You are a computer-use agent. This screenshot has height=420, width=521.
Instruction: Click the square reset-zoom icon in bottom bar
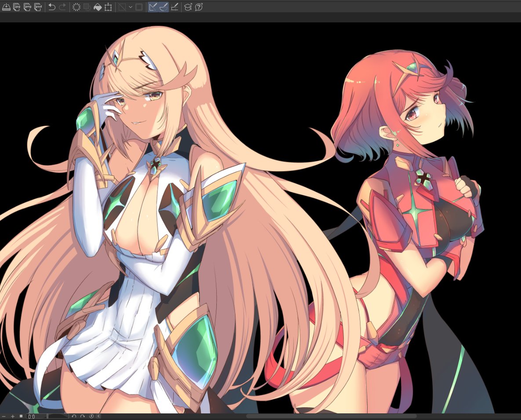point(21,416)
